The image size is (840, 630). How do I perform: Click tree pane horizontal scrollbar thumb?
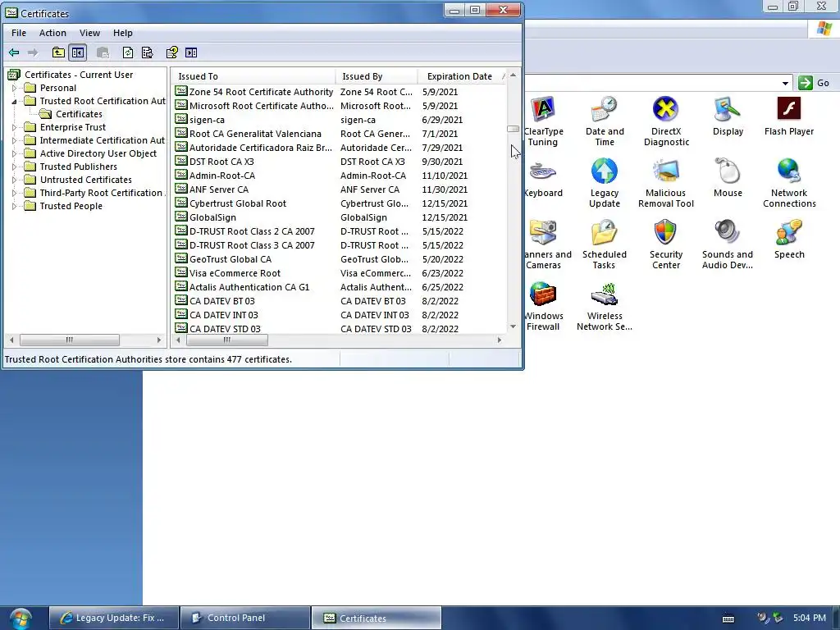69,340
